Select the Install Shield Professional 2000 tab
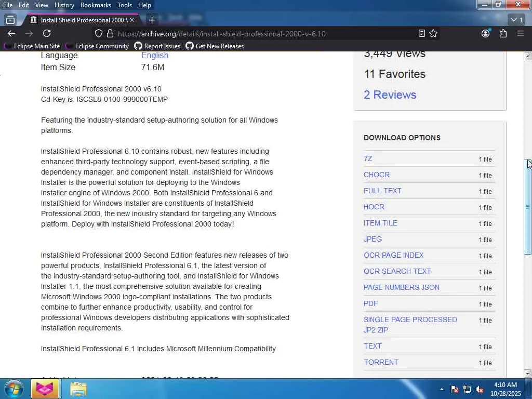Screen dimensions: 532x399 (82, 20)
